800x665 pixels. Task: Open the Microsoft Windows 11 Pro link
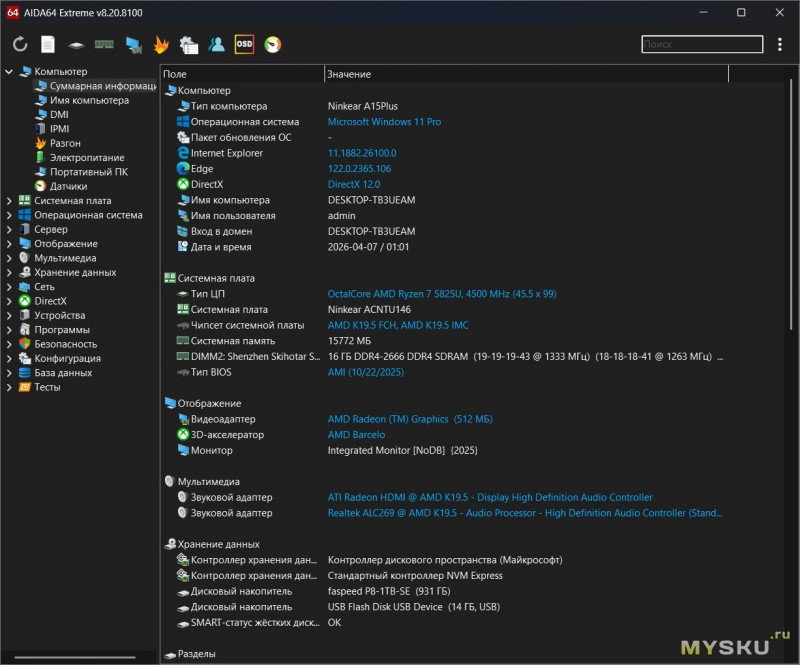point(384,122)
